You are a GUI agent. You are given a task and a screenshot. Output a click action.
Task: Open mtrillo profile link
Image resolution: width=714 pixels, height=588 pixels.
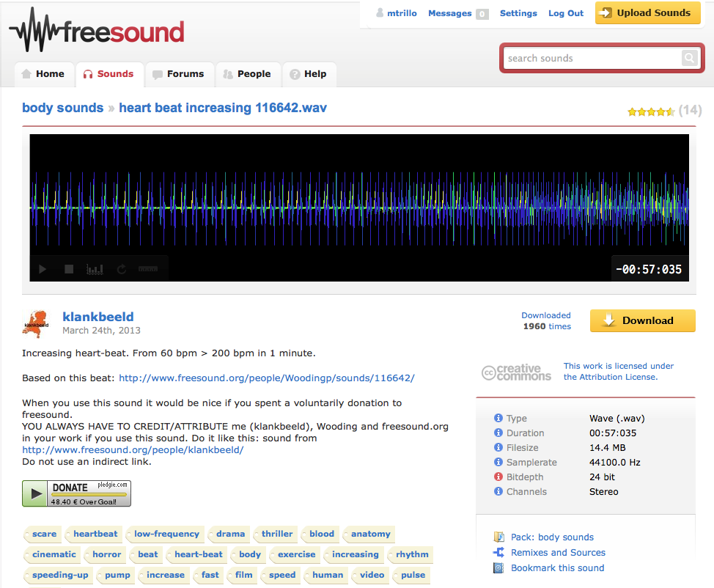click(x=402, y=13)
